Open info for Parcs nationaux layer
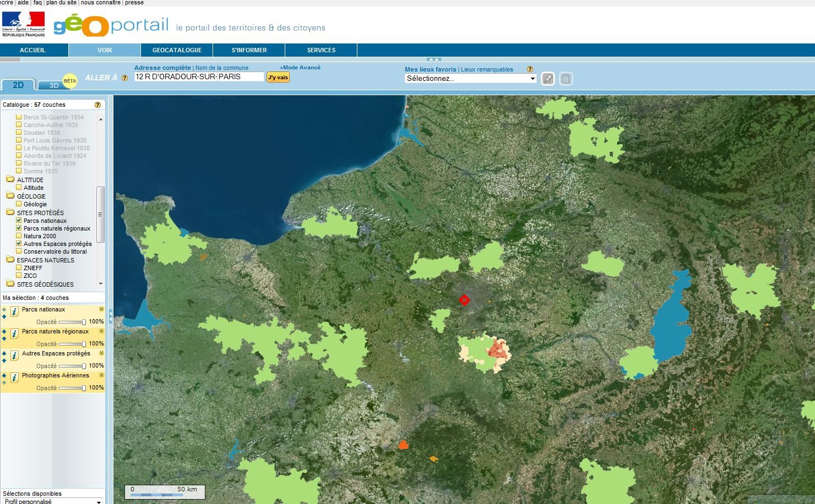Image resolution: width=815 pixels, height=504 pixels. pyautogui.click(x=15, y=312)
